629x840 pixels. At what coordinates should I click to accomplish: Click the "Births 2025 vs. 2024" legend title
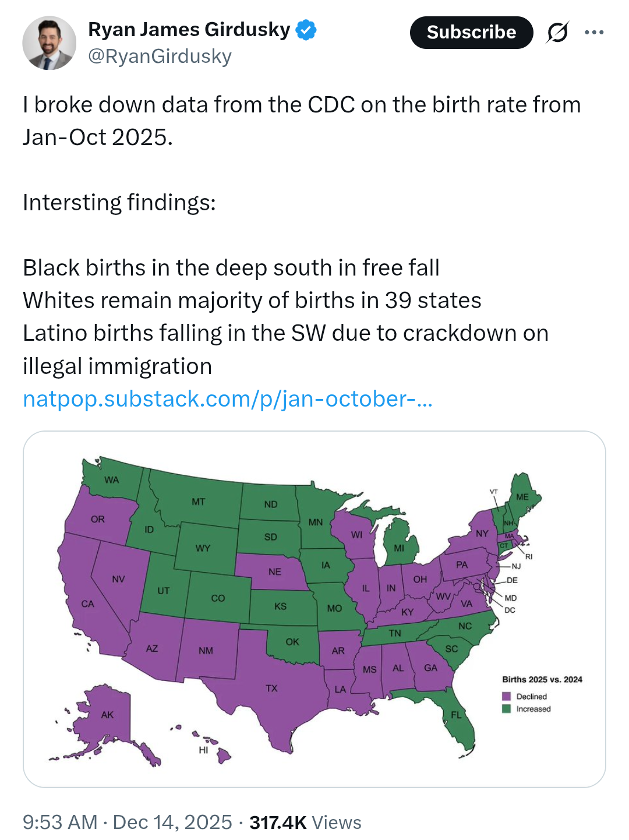(x=542, y=680)
